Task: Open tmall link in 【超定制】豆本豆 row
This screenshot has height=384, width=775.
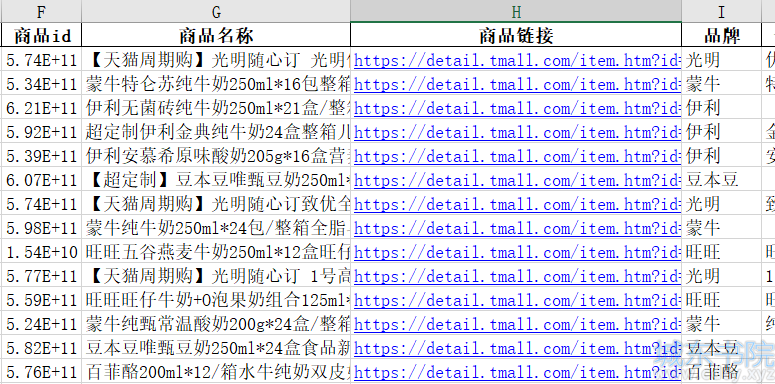Action: (517, 180)
